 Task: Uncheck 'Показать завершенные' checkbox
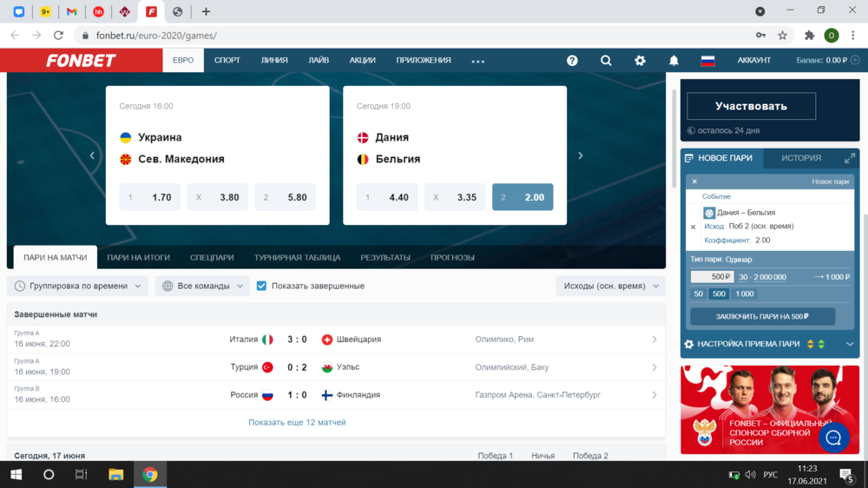pos(261,286)
